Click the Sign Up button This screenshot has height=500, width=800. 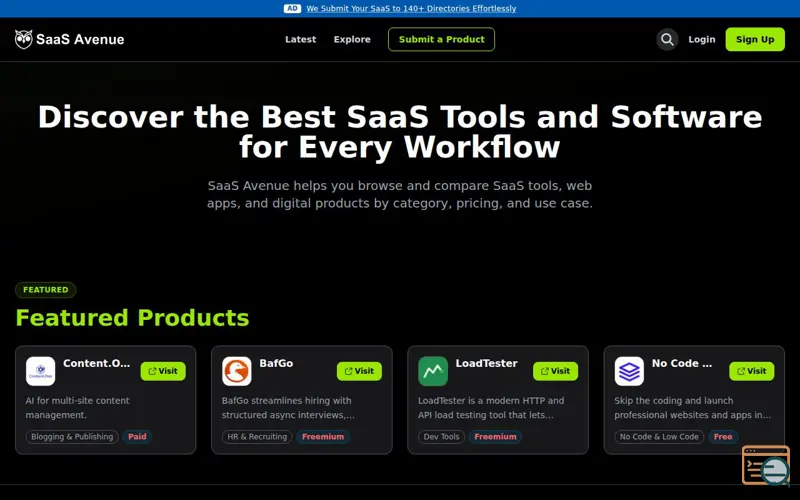[x=755, y=39]
